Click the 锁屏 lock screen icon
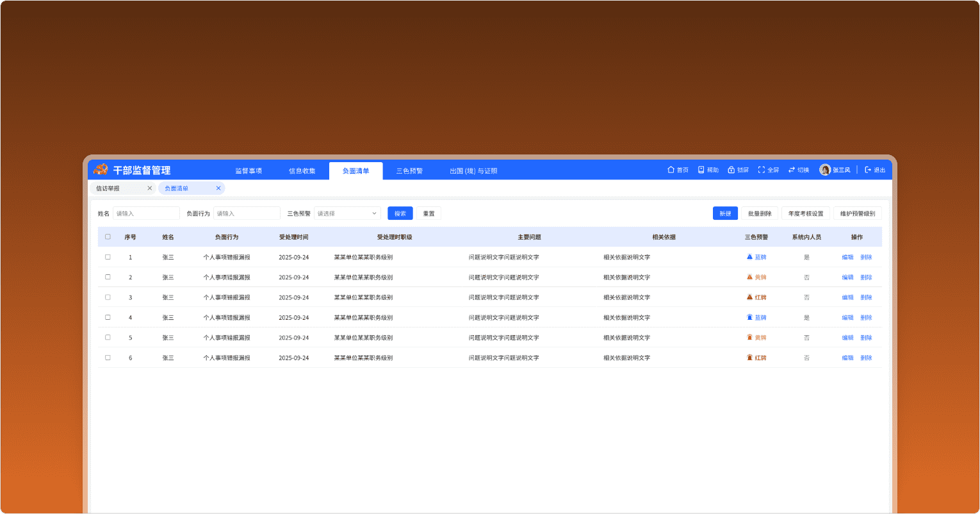This screenshot has height=514, width=980. click(x=731, y=170)
